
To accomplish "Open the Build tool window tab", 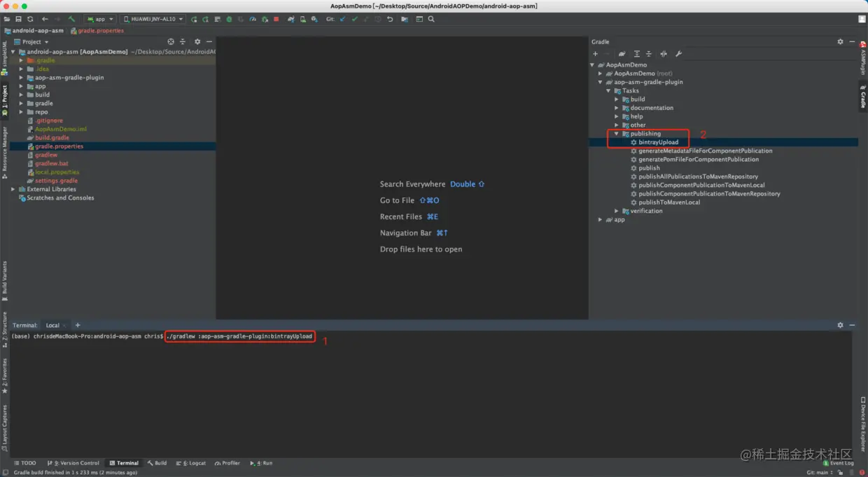I will point(157,463).
